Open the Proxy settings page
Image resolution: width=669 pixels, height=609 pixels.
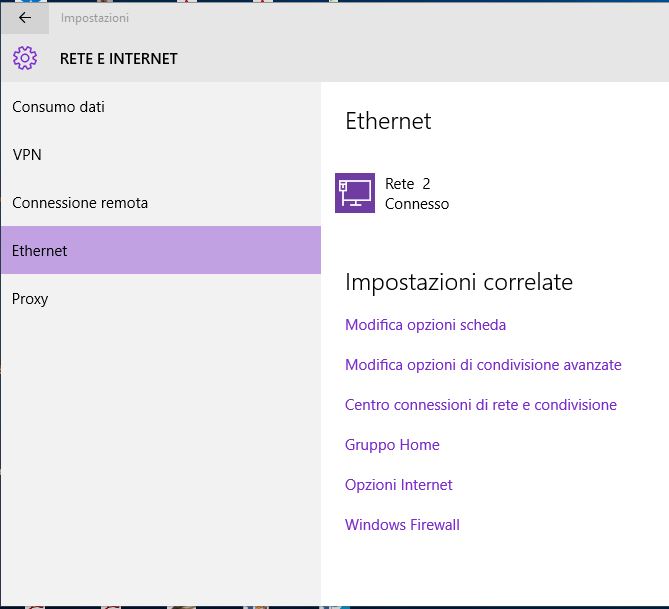click(x=30, y=299)
